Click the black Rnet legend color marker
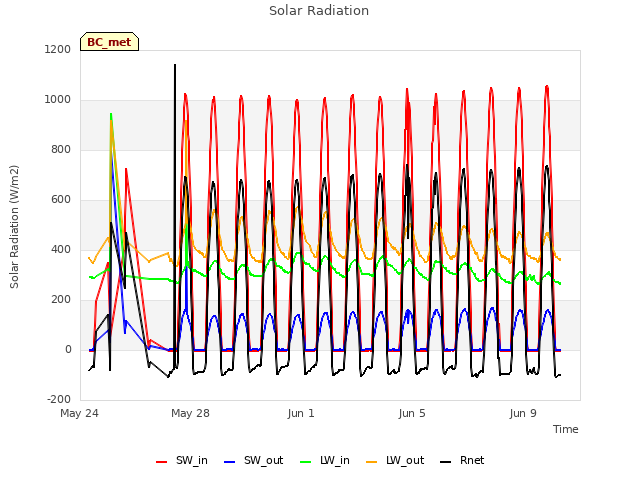 [446, 462]
